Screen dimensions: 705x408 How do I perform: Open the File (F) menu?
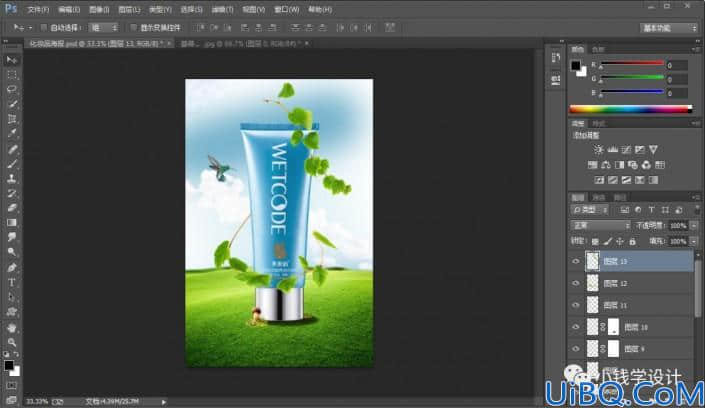coord(38,9)
